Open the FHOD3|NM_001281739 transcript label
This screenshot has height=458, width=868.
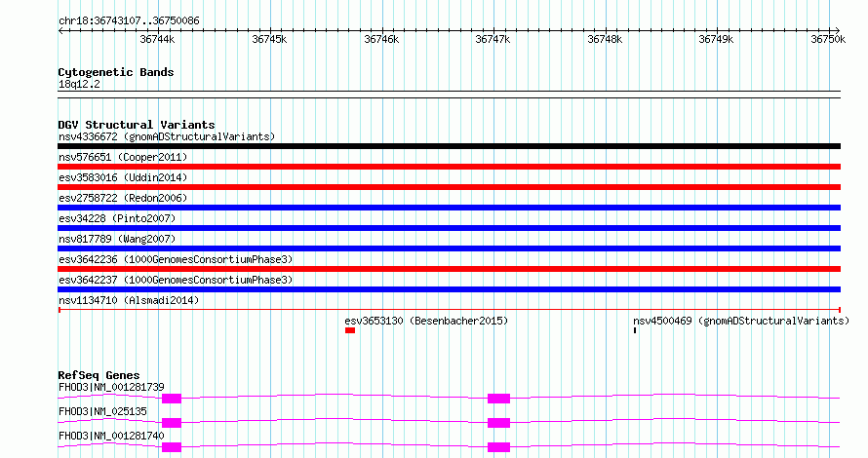(x=111, y=387)
